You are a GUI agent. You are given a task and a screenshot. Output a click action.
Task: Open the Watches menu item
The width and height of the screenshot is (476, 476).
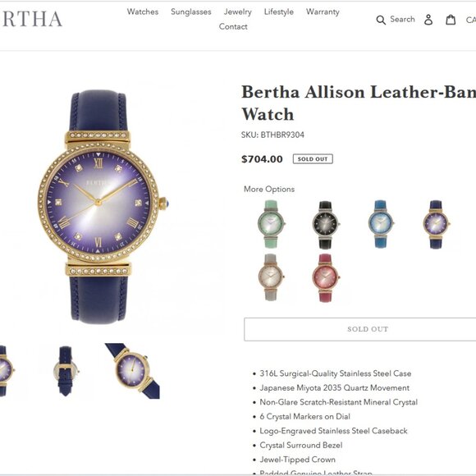(x=143, y=11)
